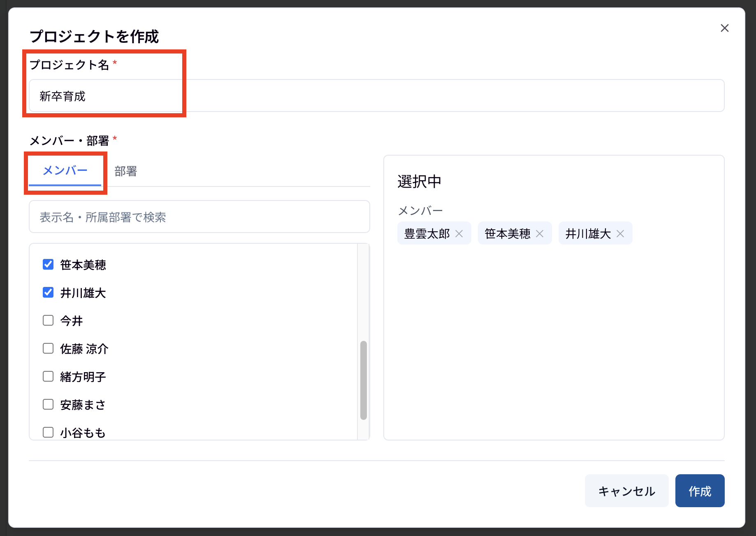756x536 pixels.
Task: Close the project creation dialog with X
Action: tap(724, 28)
